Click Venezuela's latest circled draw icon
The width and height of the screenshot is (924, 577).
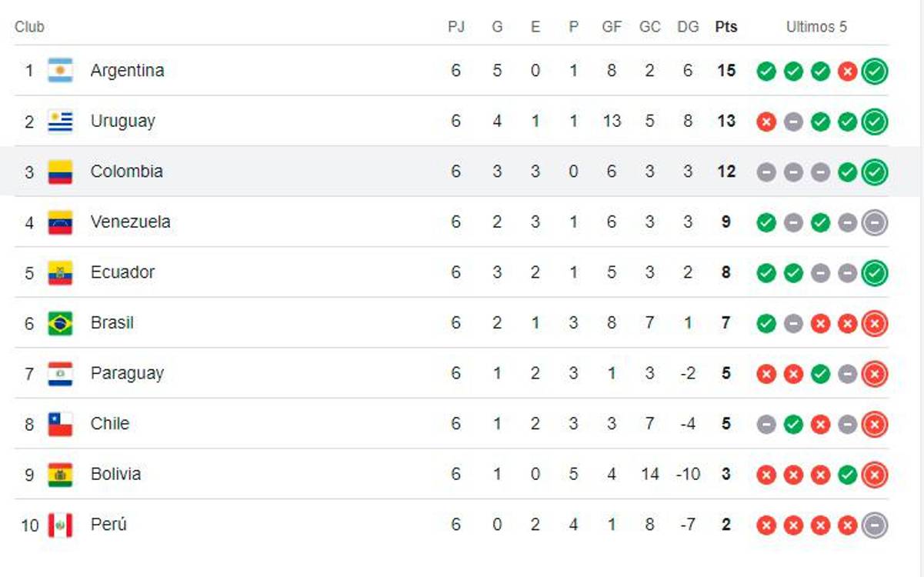point(875,222)
